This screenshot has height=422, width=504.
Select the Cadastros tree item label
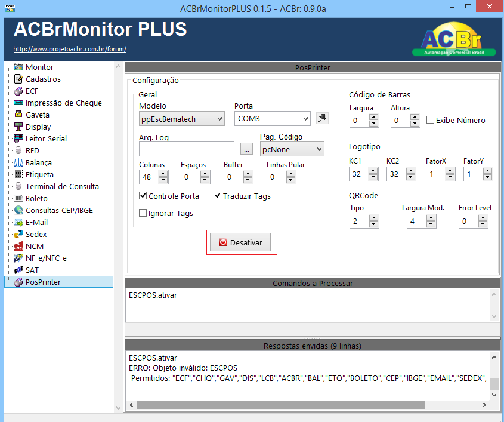43,79
